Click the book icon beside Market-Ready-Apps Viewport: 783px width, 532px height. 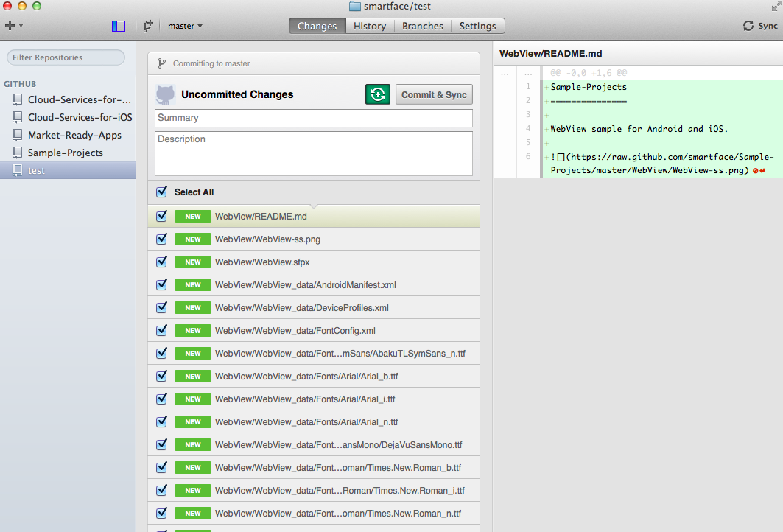pos(18,135)
